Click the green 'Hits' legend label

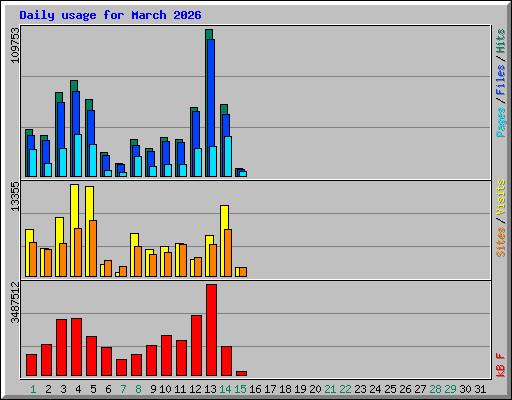pos(501,41)
